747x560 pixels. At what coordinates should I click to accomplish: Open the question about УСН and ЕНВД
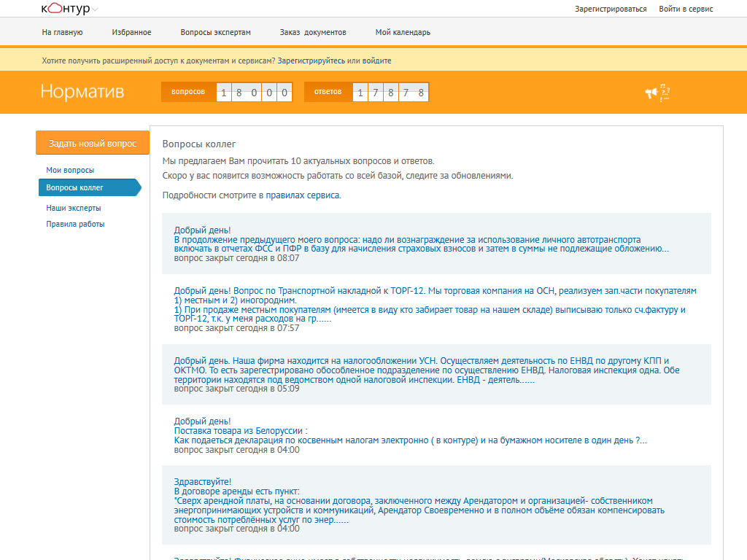426,370
